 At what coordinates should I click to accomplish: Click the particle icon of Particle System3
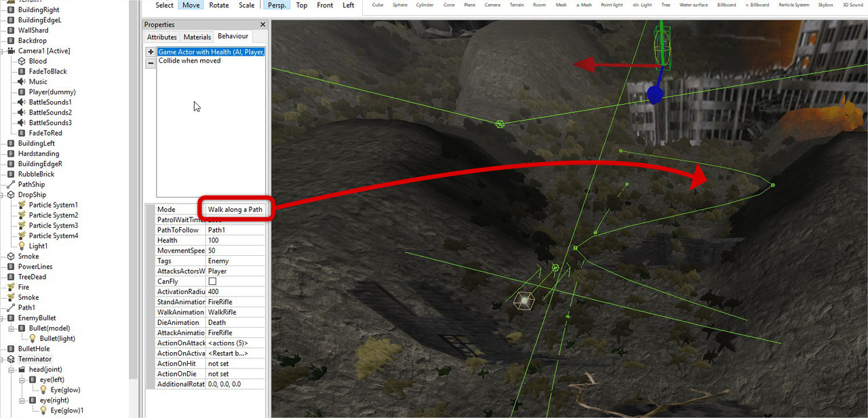point(22,225)
